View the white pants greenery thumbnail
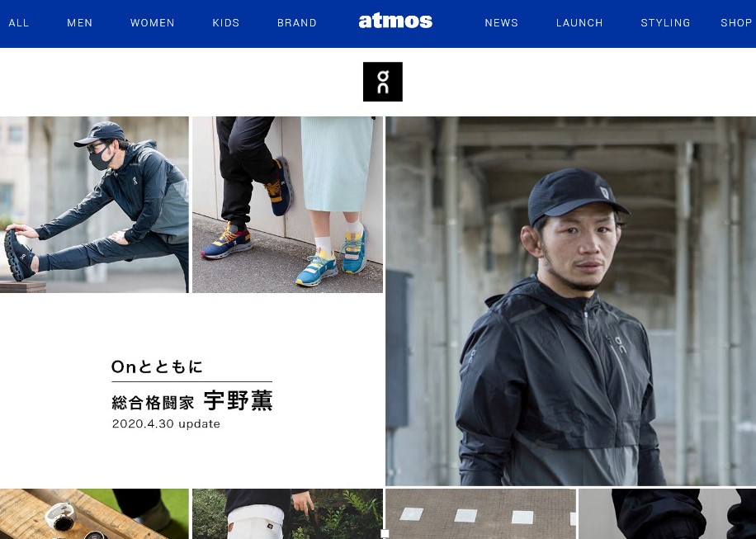Image resolution: width=756 pixels, height=539 pixels. point(287,514)
